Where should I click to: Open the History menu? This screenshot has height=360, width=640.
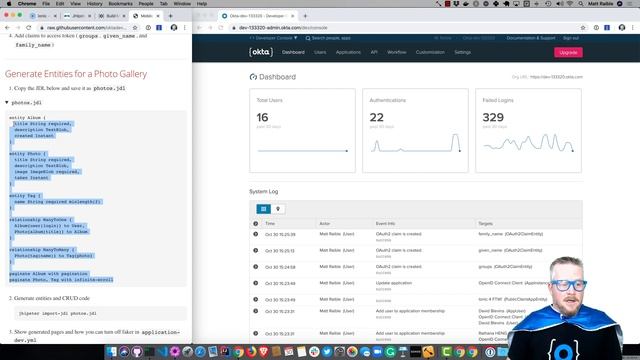click(x=94, y=4)
